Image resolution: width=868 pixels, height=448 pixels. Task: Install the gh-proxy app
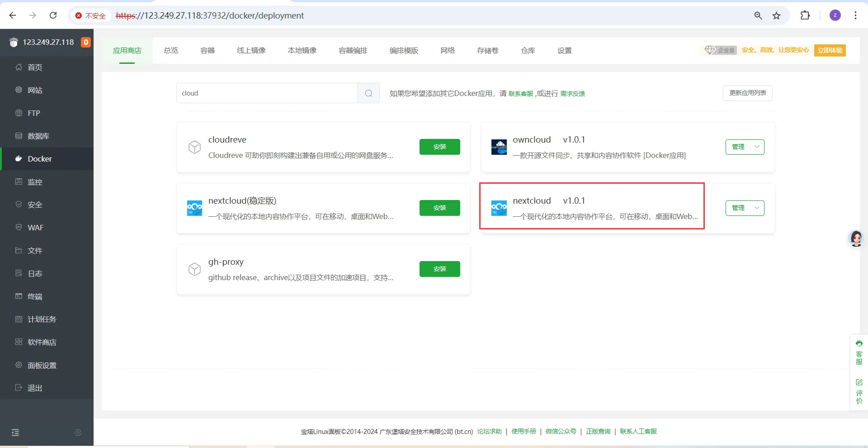point(440,269)
